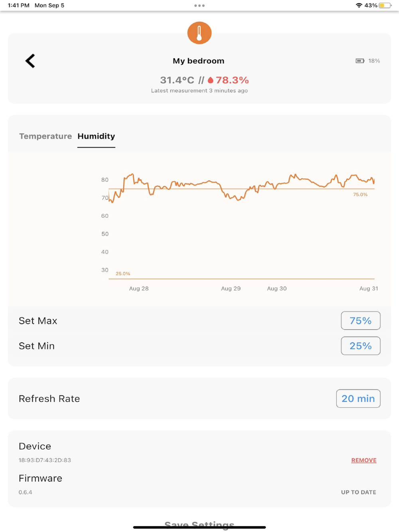This screenshot has width=399, height=532.
Task: Tap the sensor battery icon
Action: 360,61
